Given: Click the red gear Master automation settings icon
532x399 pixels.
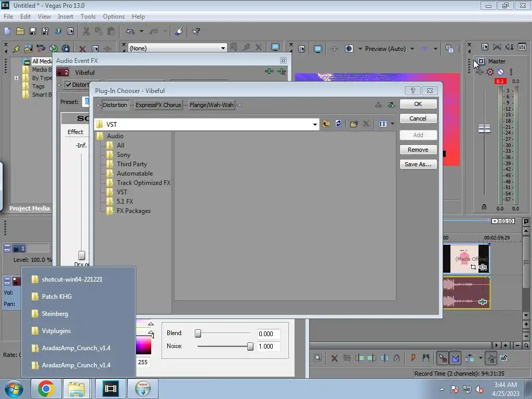Looking at the screenshot, I should pyautogui.click(x=490, y=72).
